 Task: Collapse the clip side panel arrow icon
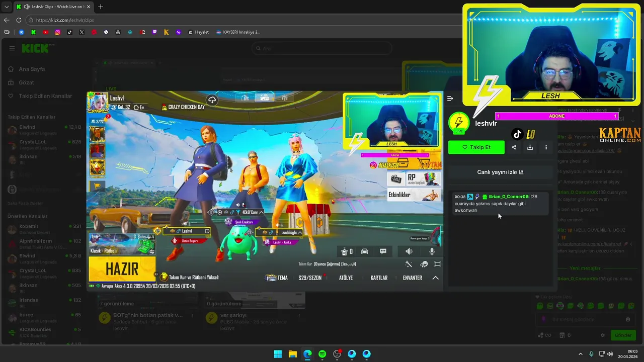450,99
